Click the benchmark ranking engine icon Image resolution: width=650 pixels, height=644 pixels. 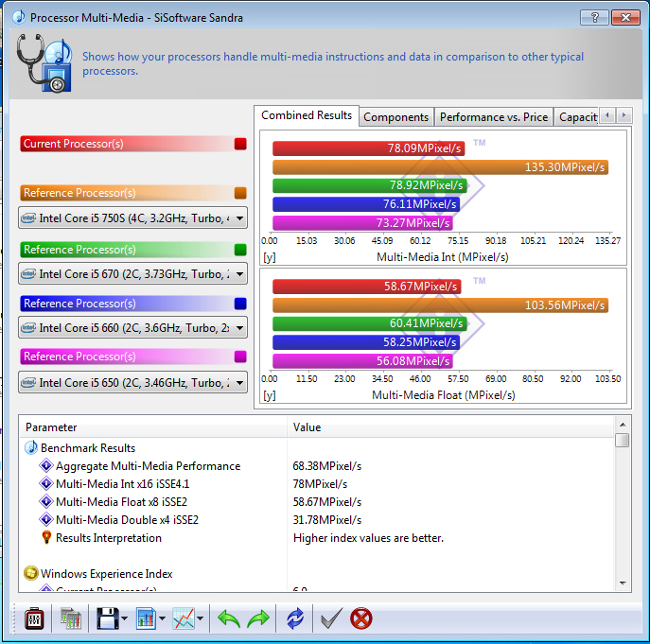pyautogui.click(x=70, y=618)
